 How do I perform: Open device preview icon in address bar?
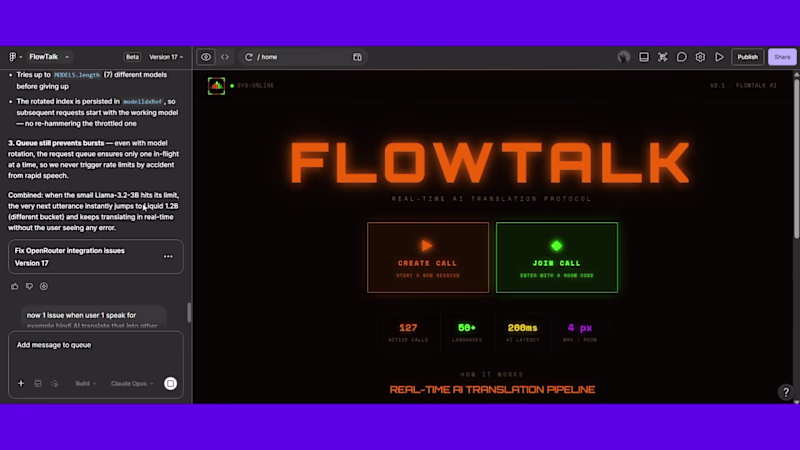coord(357,57)
